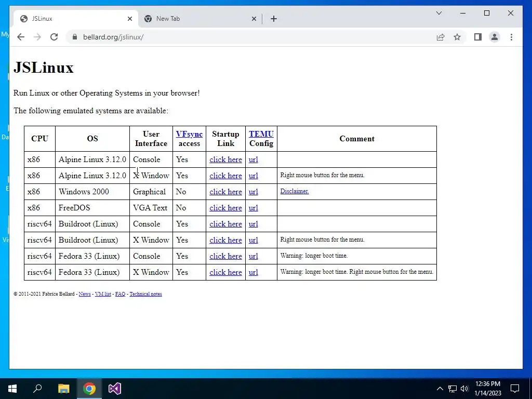The height and width of the screenshot is (399, 532).
Task: Open File Explorer from the taskbar
Action: [63, 389]
